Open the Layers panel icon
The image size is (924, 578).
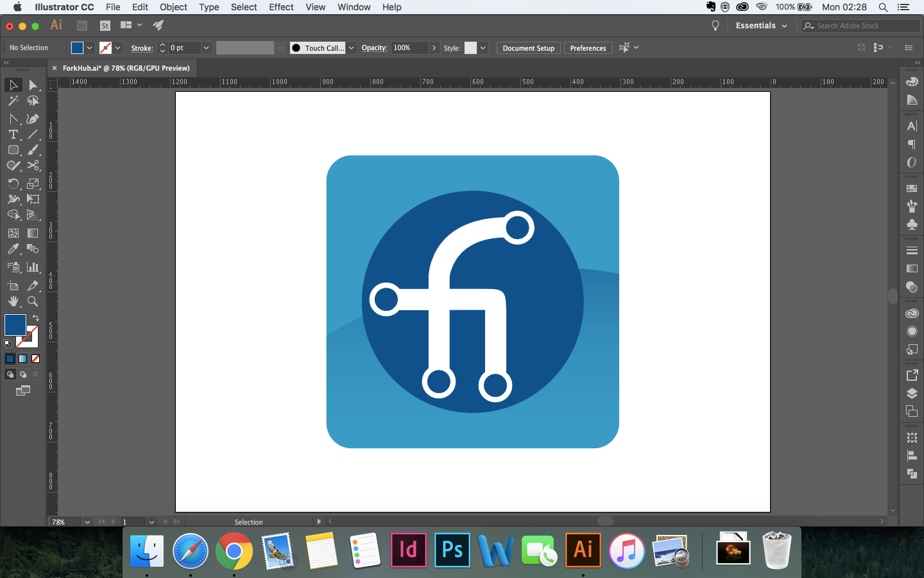[x=912, y=394]
